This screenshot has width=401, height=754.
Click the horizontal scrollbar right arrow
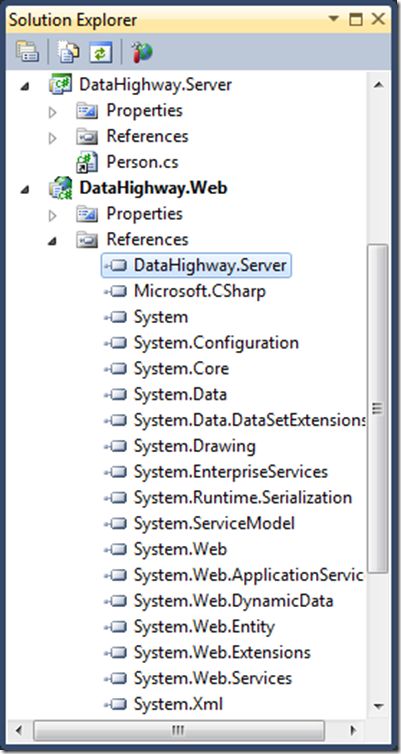point(353,731)
